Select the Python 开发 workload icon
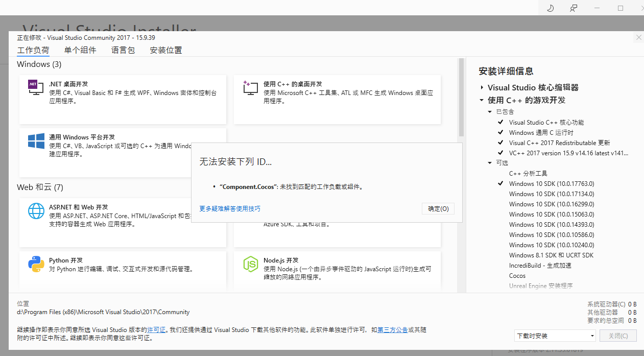Screen dimensions: 644x356 click(36, 264)
